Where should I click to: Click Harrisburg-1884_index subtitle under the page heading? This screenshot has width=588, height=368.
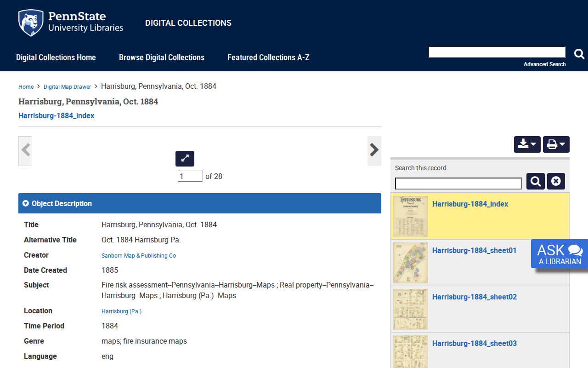click(56, 116)
